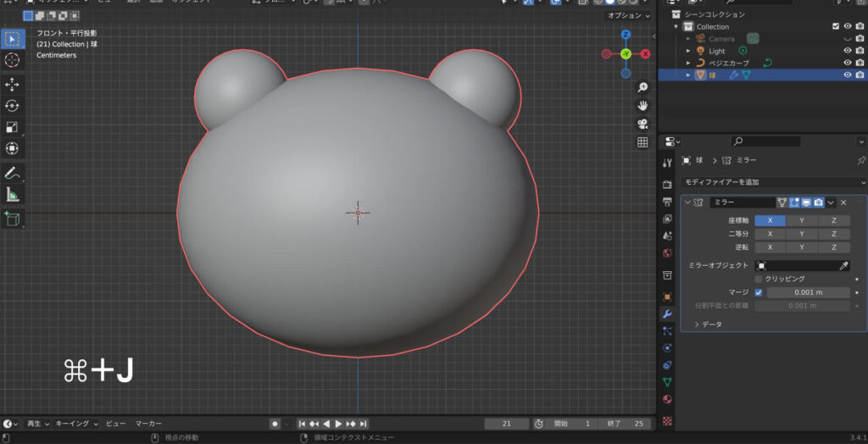Open the モディファイアーを追加 dropdown
868x444 pixels.
click(x=774, y=182)
